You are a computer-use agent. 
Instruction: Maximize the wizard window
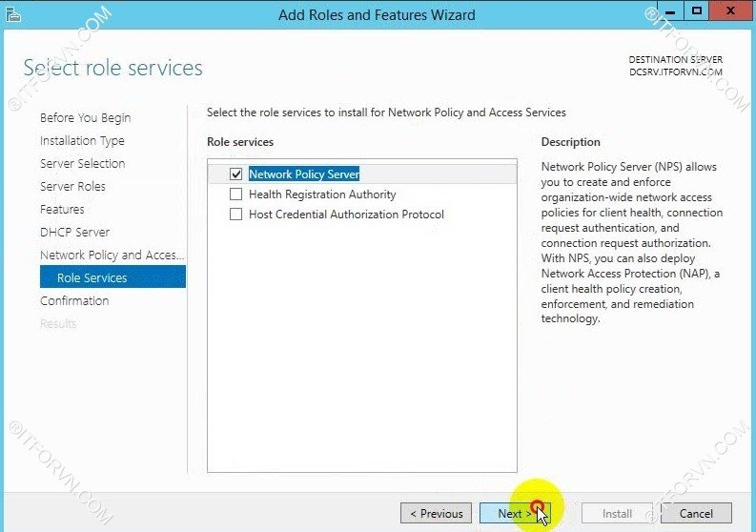click(697, 12)
